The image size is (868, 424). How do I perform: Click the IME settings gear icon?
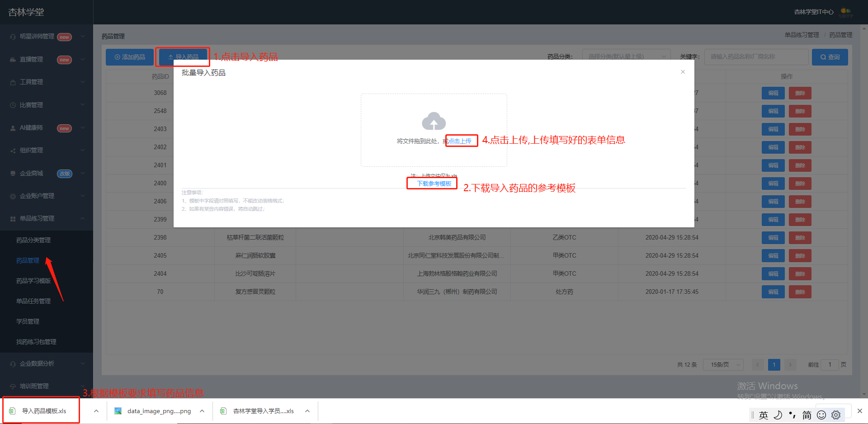tap(836, 415)
